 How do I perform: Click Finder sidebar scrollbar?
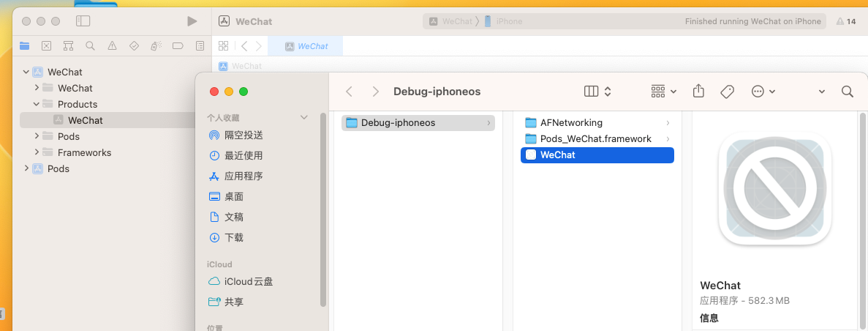point(323,209)
